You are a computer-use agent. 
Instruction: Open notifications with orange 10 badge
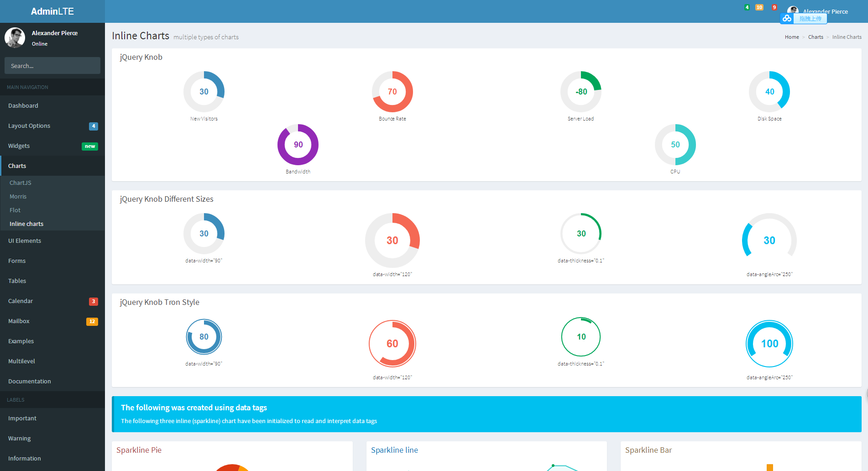(759, 7)
